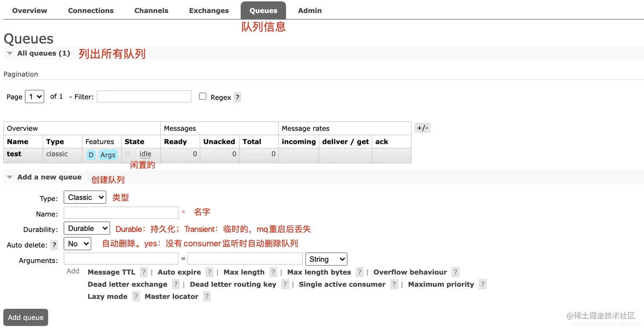This screenshot has height=329, width=644.
Task: Go to the Channels tab
Action: tap(151, 11)
